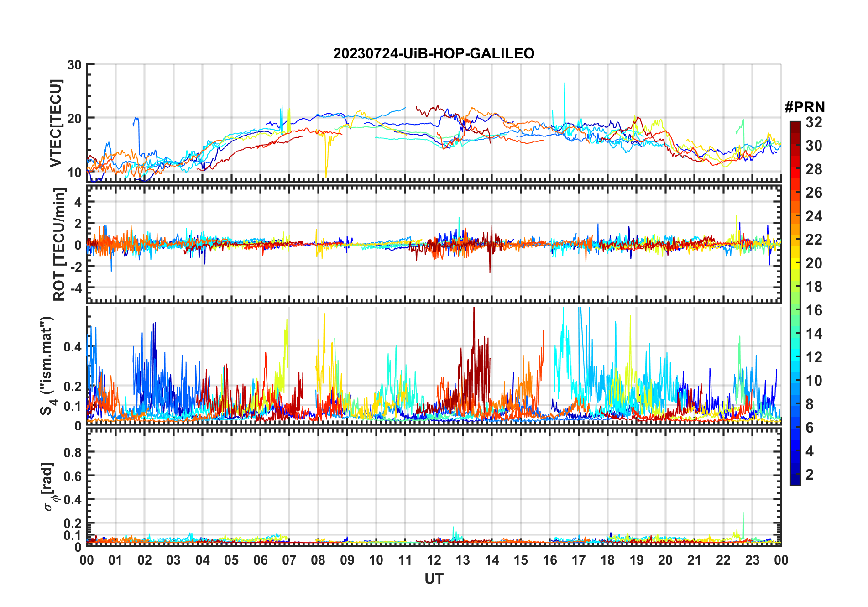Click sigma-phi axis tick label "0.4"
This screenshot has height=607, width=868.
[x=73, y=500]
